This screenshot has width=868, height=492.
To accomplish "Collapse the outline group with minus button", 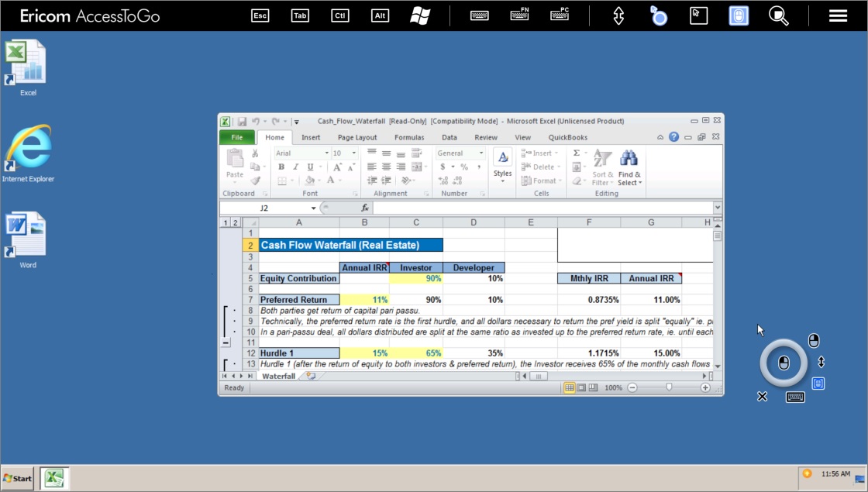I will pos(226,342).
